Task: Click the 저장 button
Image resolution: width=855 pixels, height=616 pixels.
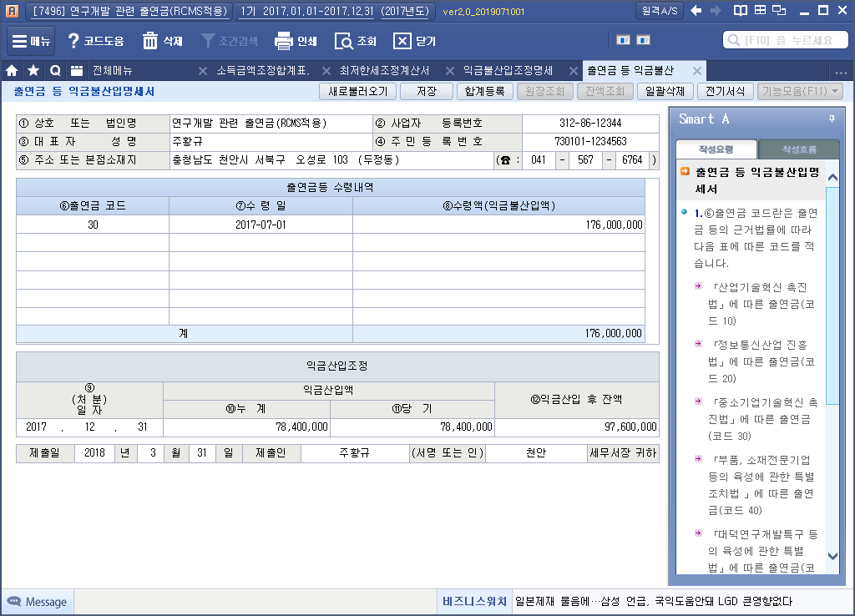Action: coord(426,92)
